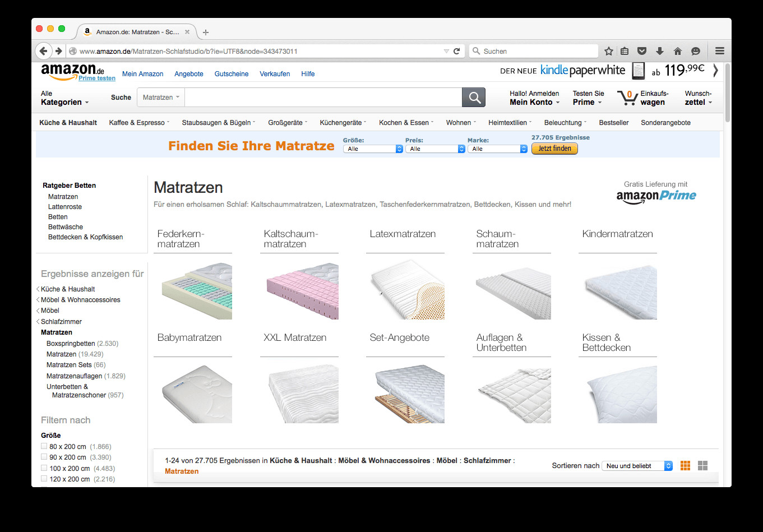The image size is (763, 532).
Task: Advance the Kindle banner with right chevron
Action: click(715, 71)
